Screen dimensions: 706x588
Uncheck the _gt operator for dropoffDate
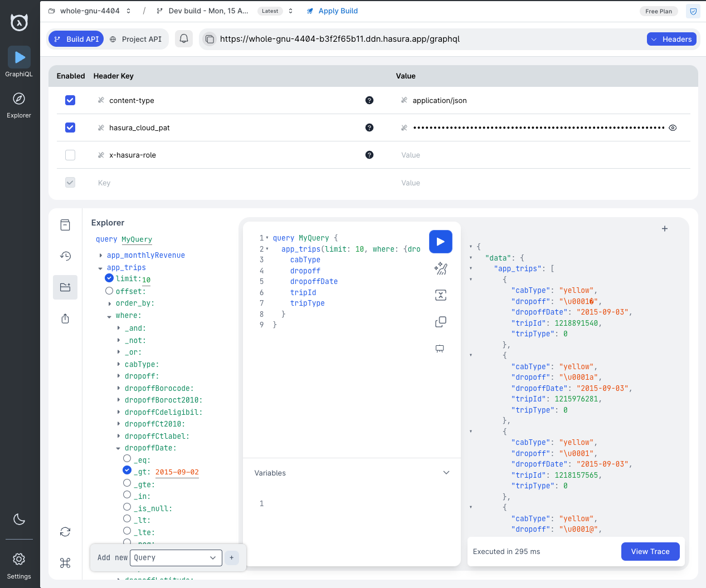[x=127, y=471]
